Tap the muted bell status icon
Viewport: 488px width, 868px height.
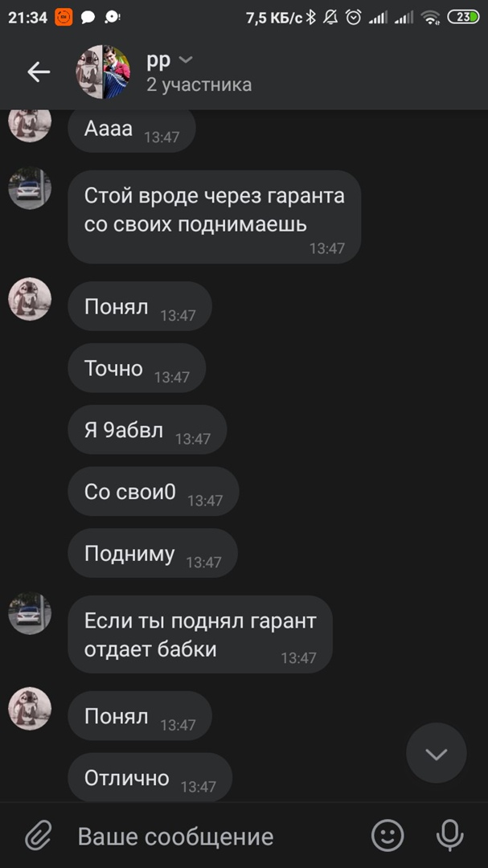[x=331, y=18]
